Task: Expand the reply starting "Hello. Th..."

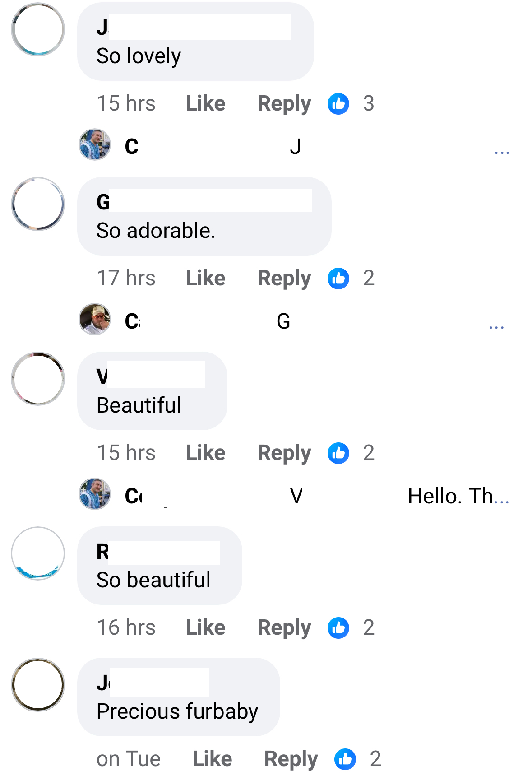Action: click(x=502, y=497)
